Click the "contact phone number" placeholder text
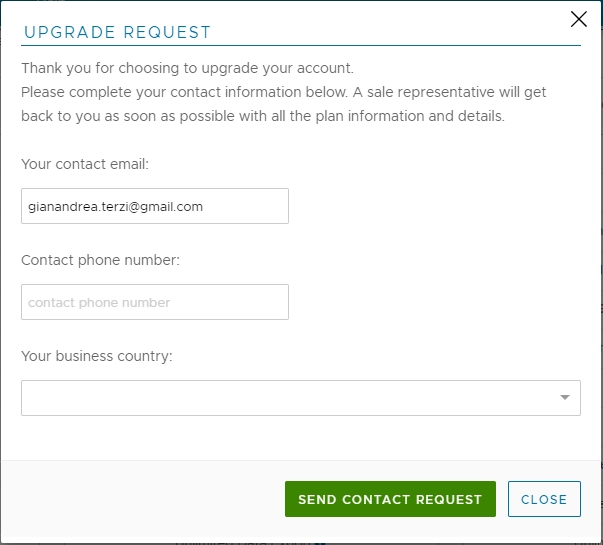 click(x=99, y=303)
